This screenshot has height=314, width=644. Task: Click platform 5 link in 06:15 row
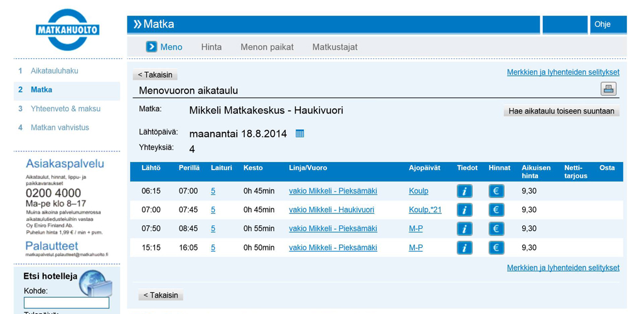pyautogui.click(x=213, y=191)
